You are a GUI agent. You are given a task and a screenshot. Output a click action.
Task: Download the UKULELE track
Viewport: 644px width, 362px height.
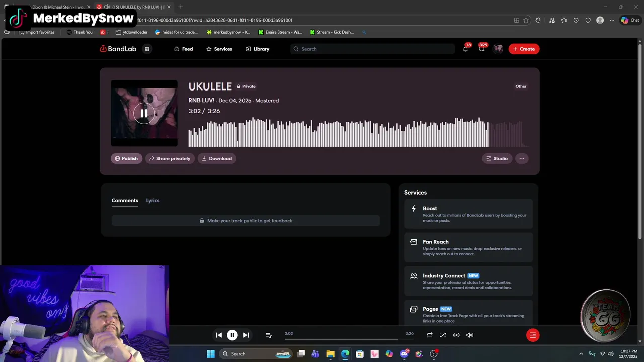[217, 158]
